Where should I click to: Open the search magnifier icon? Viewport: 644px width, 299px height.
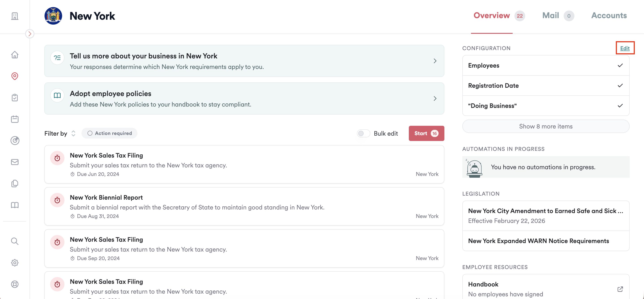[x=15, y=241]
